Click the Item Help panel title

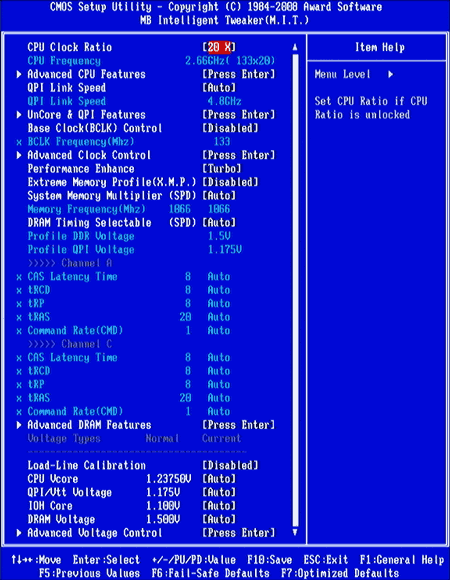pyautogui.click(x=380, y=47)
